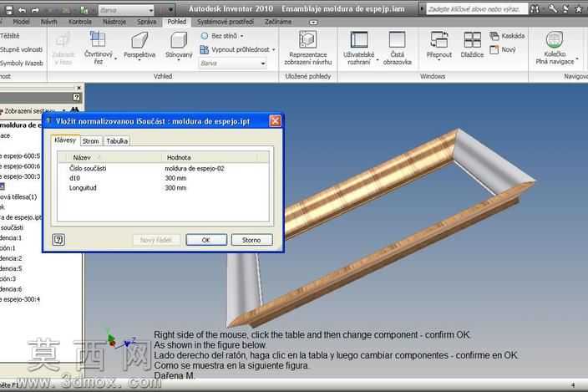Click the ribbon minimize toggle button
Viewport: 588px width, 392px height.
313,22
